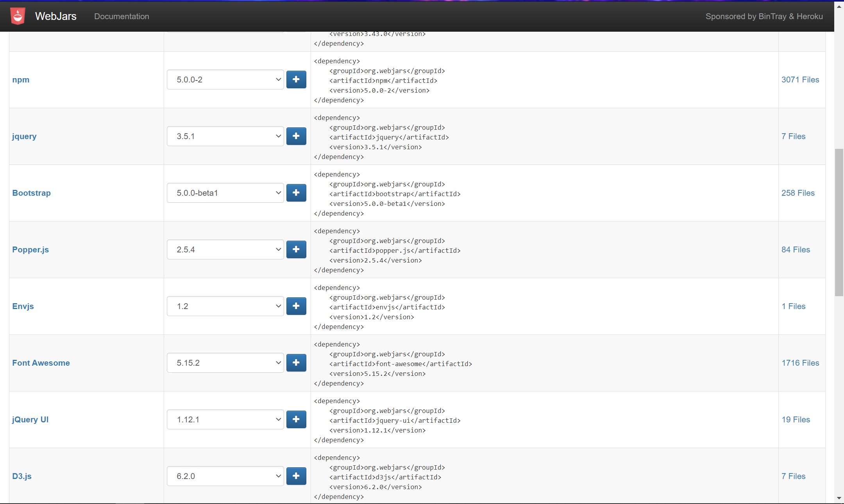Add Bootstrap 5.0.0-beta1 with plus button
The image size is (844, 504).
coord(296,193)
